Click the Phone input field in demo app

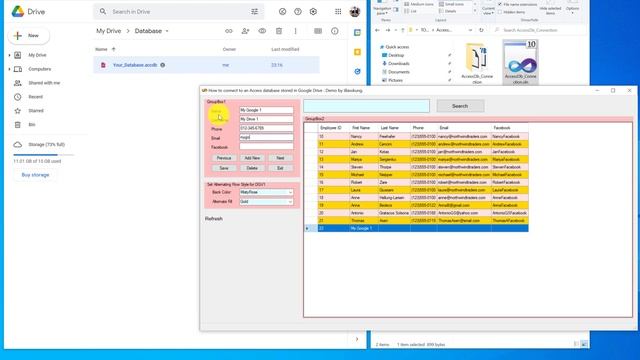pos(266,128)
